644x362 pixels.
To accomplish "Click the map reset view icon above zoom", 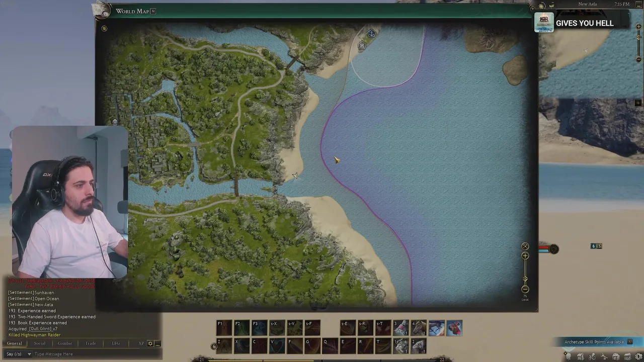I will [525, 246].
